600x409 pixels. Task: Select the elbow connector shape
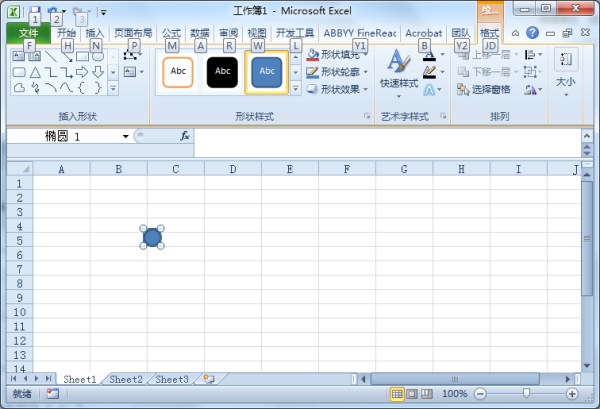(x=51, y=72)
